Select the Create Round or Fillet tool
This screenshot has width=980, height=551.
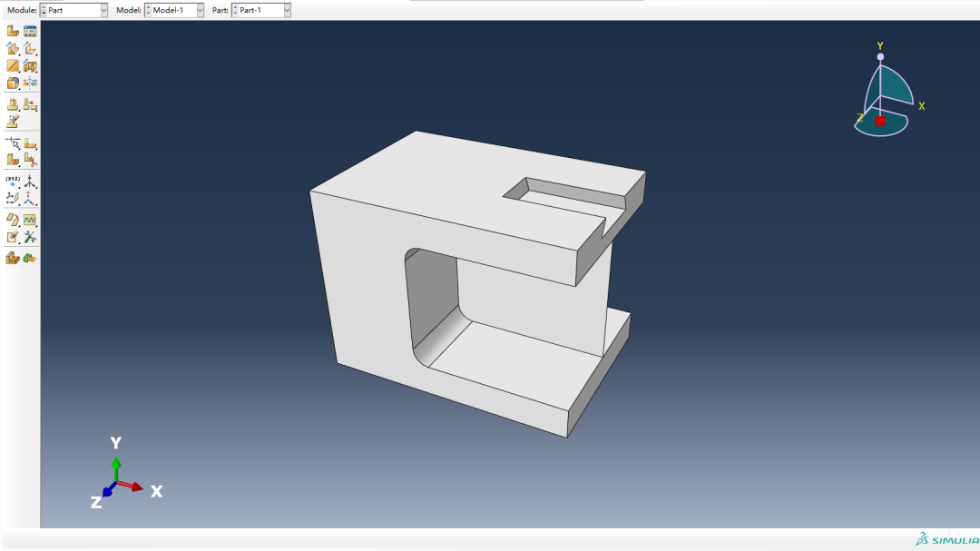pyautogui.click(x=13, y=83)
